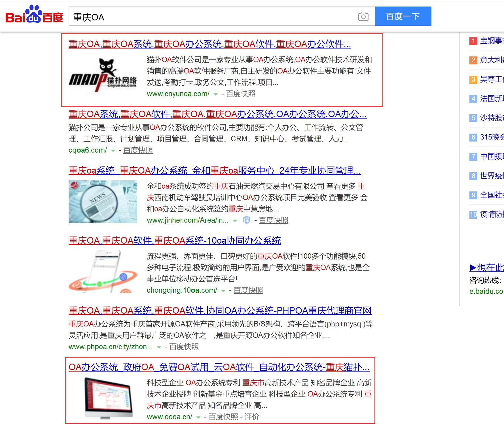Open the 金和重庆oa服务中心 result title
Image resolution: width=504 pixels, height=424 pixels.
[x=215, y=170]
